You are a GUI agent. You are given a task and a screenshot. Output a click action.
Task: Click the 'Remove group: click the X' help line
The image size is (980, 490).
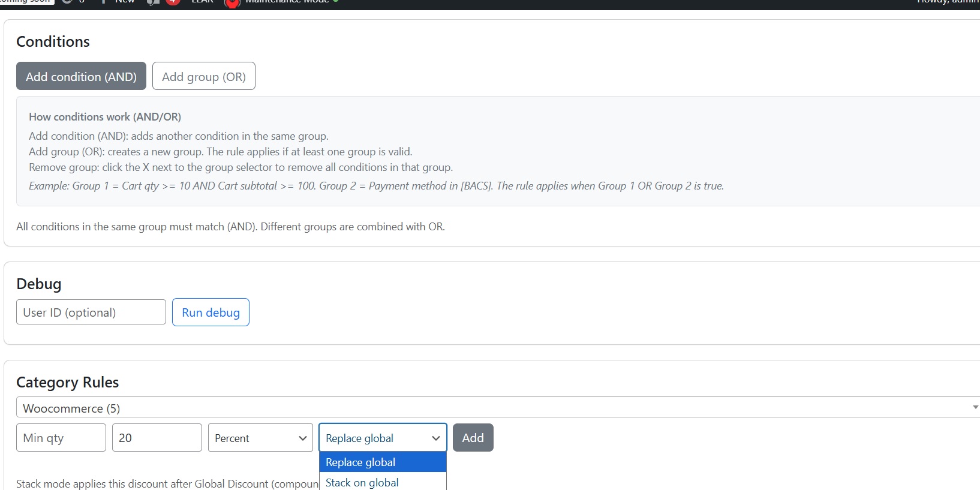[241, 167]
